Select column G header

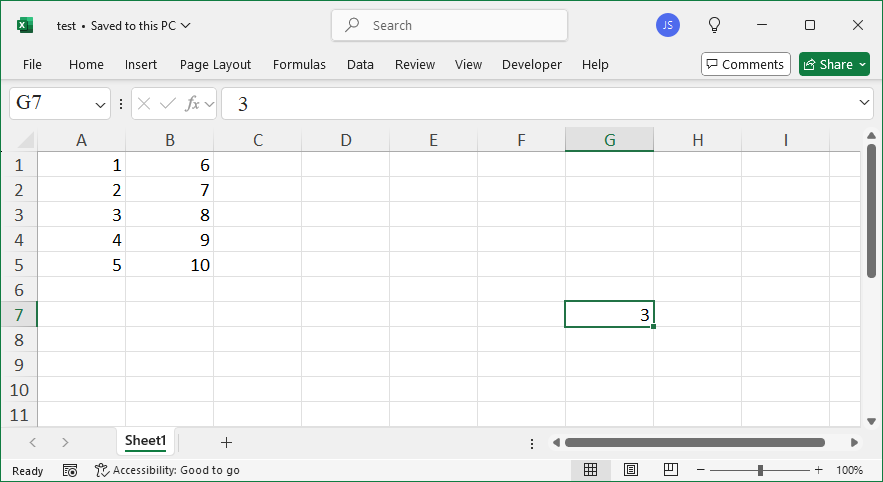pos(609,140)
